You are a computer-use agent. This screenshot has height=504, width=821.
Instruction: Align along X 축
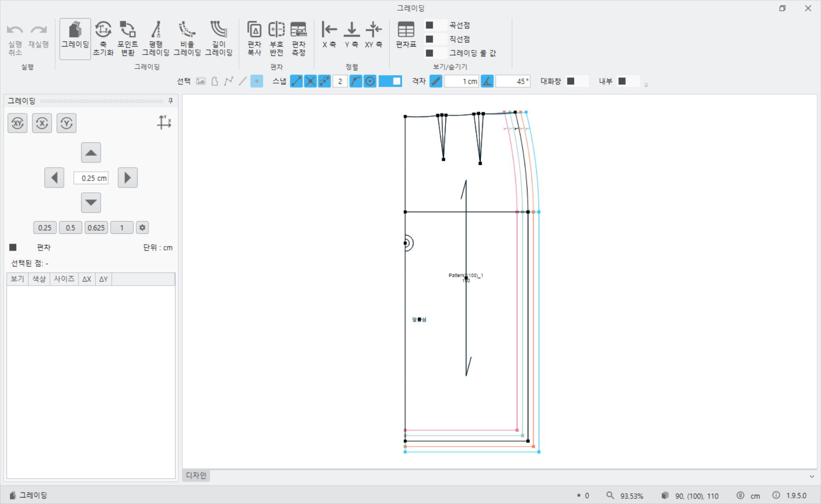pos(329,35)
